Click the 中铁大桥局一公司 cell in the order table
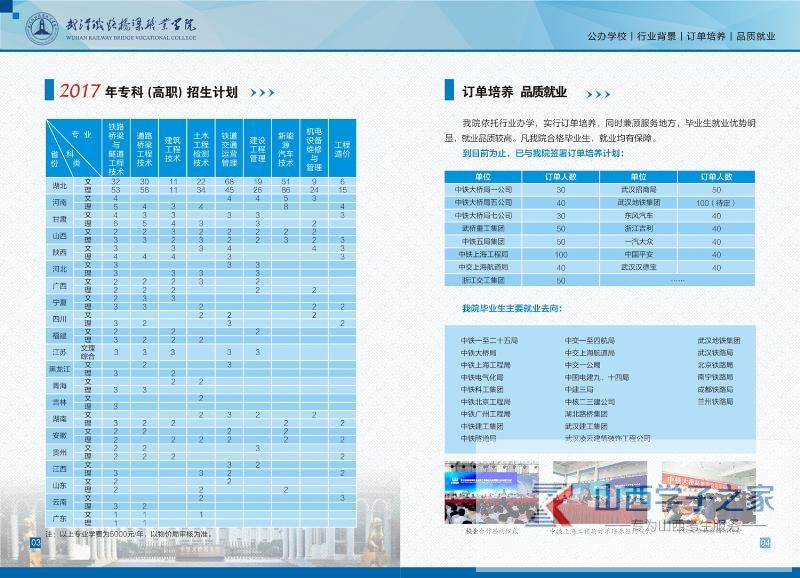The width and height of the screenshot is (800, 578). point(483,190)
